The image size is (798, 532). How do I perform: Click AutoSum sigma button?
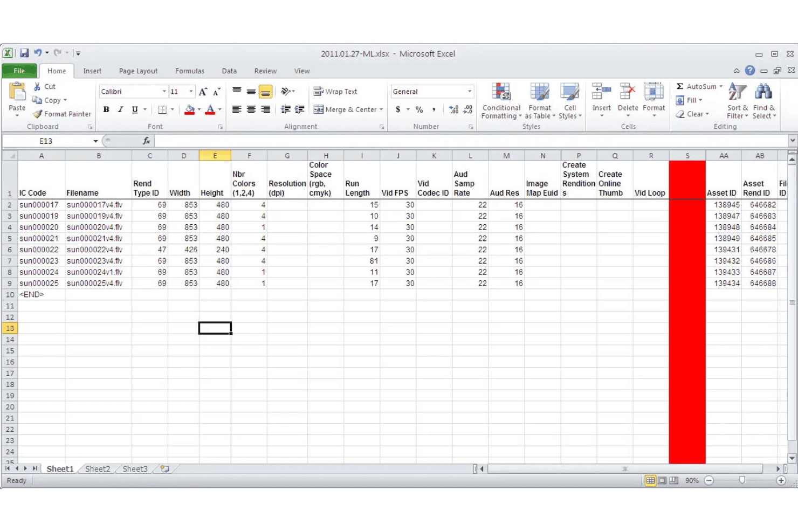pyautogui.click(x=696, y=86)
